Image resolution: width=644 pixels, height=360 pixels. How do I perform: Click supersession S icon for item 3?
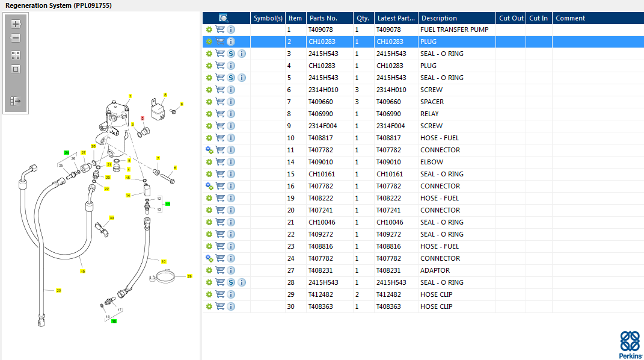tap(231, 54)
